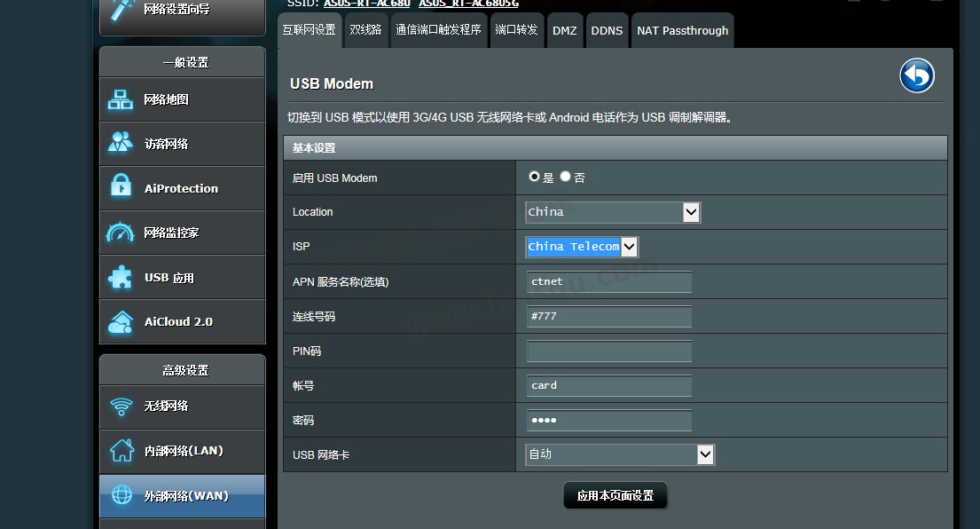The height and width of the screenshot is (529, 980).
Task: Click the 连线号码 field containing #777
Action: tap(609, 316)
